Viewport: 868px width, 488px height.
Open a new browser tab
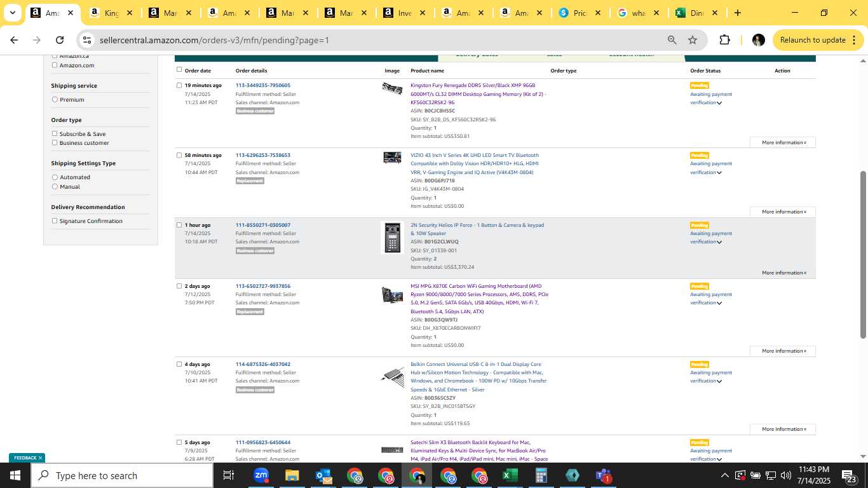[x=737, y=13]
